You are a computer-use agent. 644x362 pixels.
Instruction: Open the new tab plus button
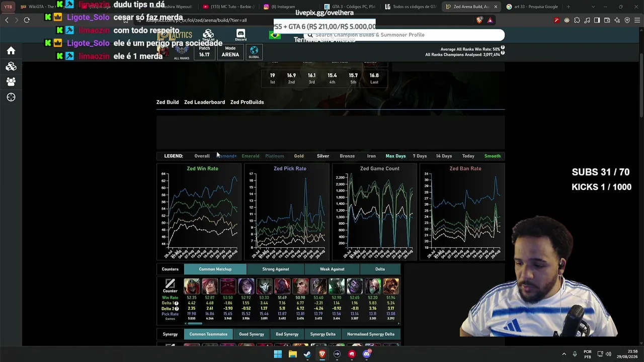point(569,7)
